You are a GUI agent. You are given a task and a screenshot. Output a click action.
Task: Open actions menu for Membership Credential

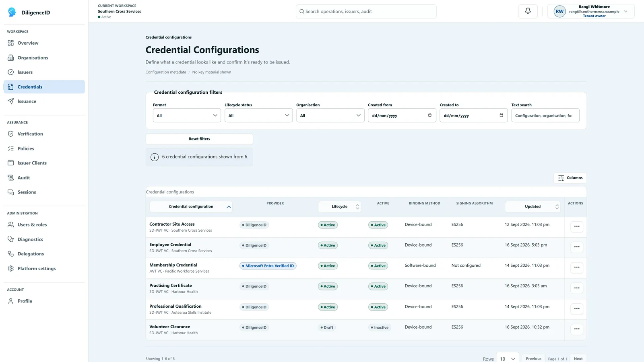pyautogui.click(x=577, y=267)
